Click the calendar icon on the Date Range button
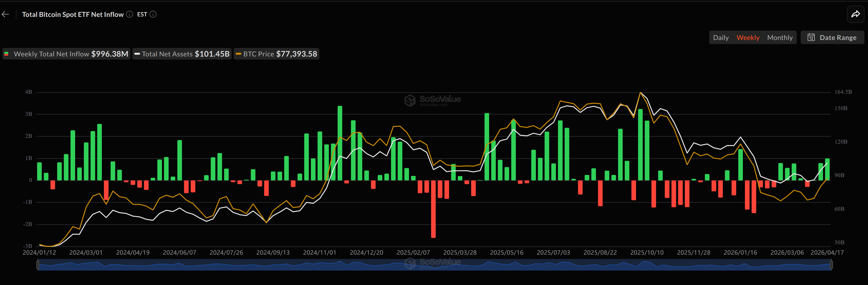The image size is (868, 285). 811,37
